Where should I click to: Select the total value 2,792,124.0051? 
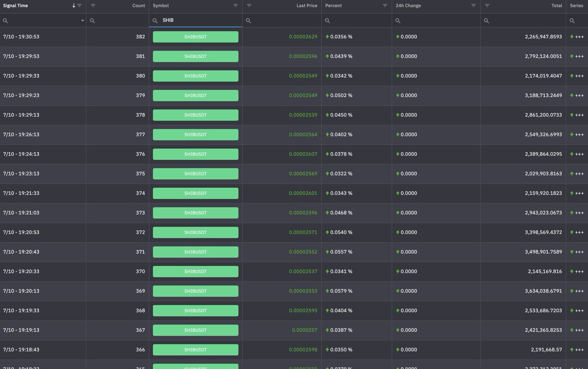tap(543, 56)
